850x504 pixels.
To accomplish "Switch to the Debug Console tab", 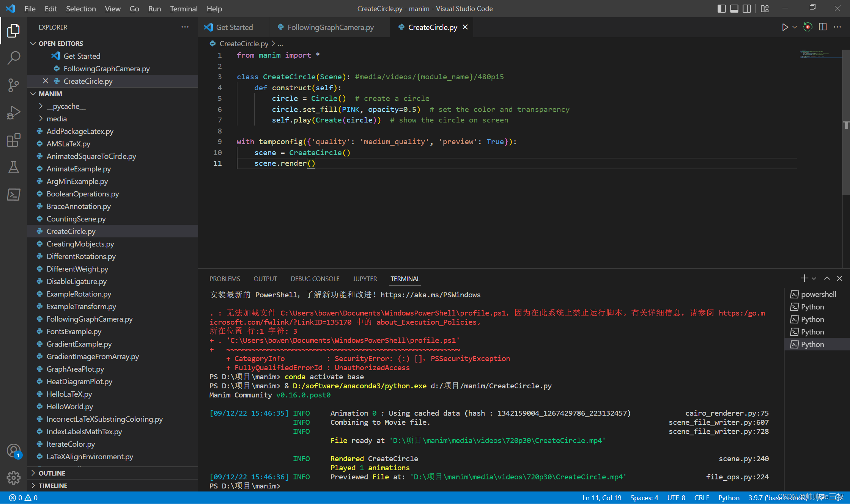I will pyautogui.click(x=315, y=279).
